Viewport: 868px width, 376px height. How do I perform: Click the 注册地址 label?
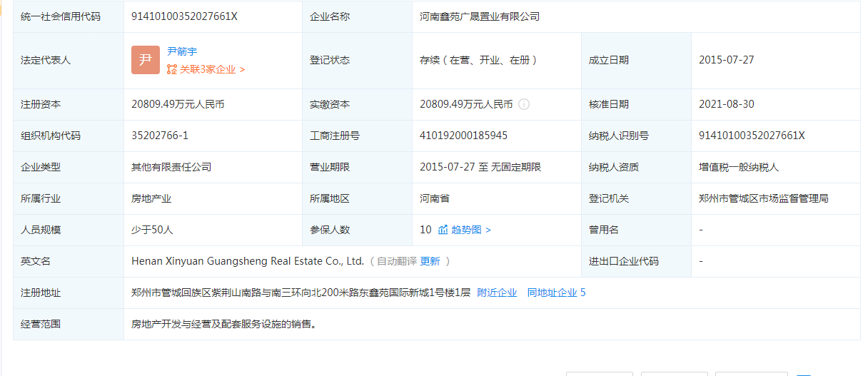tap(41, 293)
